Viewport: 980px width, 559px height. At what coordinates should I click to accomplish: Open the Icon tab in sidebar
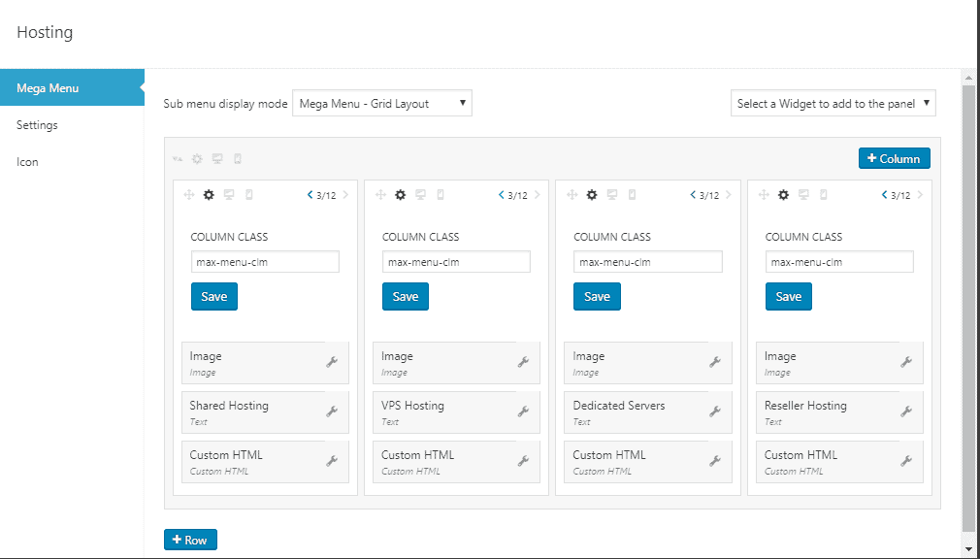[x=27, y=162]
